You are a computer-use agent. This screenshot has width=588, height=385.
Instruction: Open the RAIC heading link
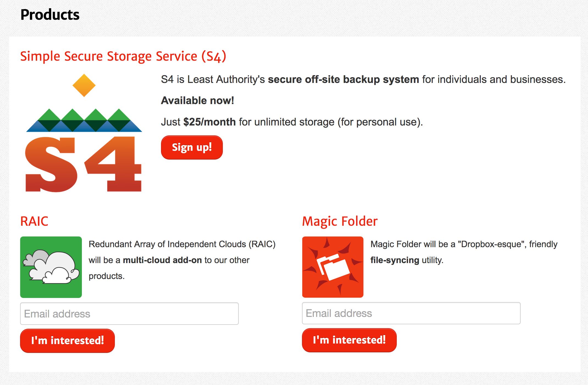pyautogui.click(x=34, y=221)
